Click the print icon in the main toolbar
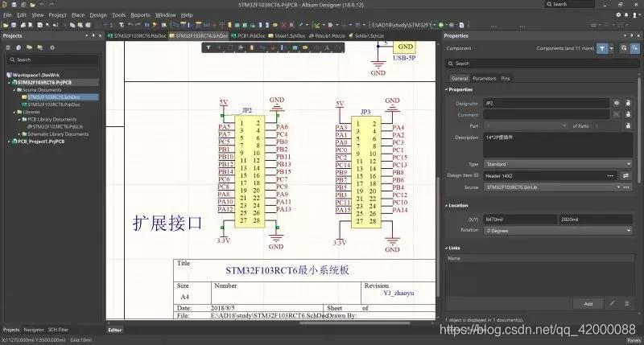 click(23, 25)
